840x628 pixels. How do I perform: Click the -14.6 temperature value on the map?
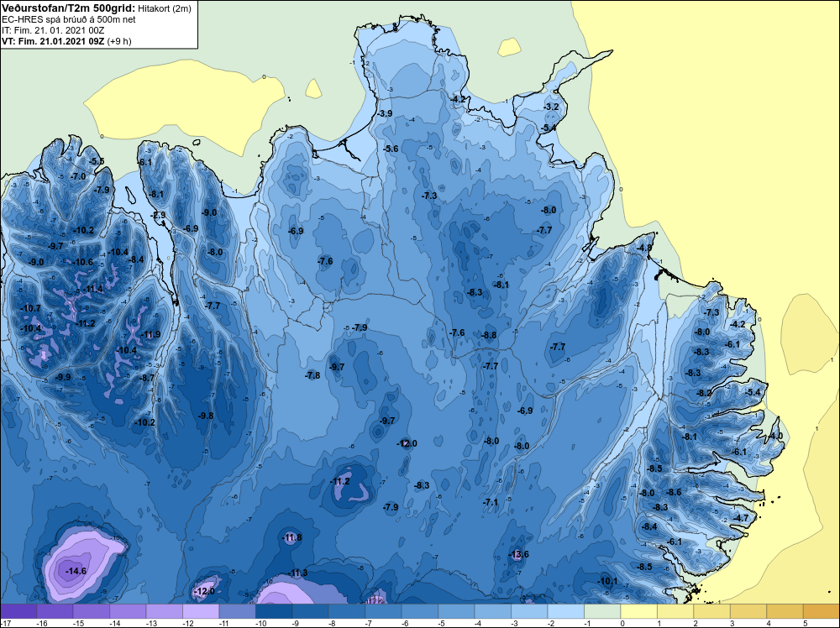(x=76, y=571)
